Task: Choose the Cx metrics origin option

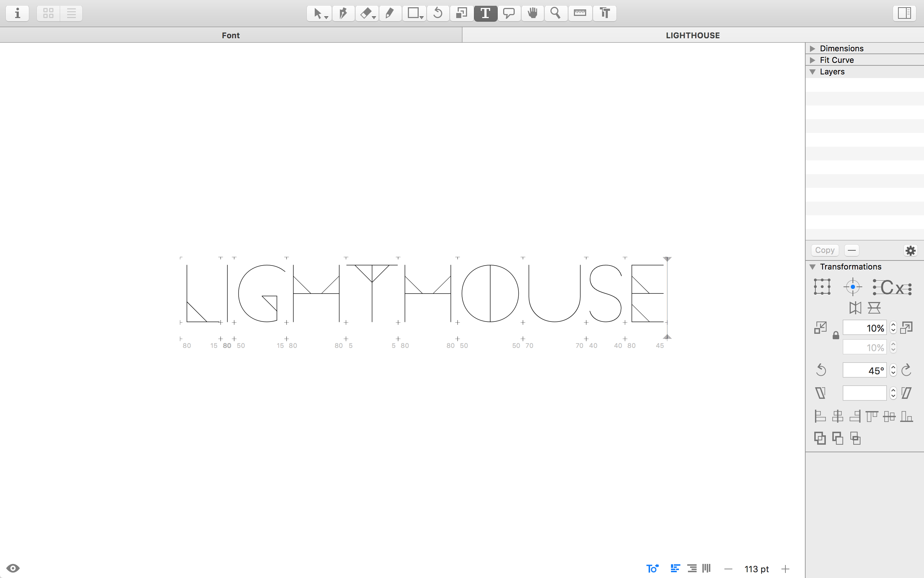Action: point(892,287)
